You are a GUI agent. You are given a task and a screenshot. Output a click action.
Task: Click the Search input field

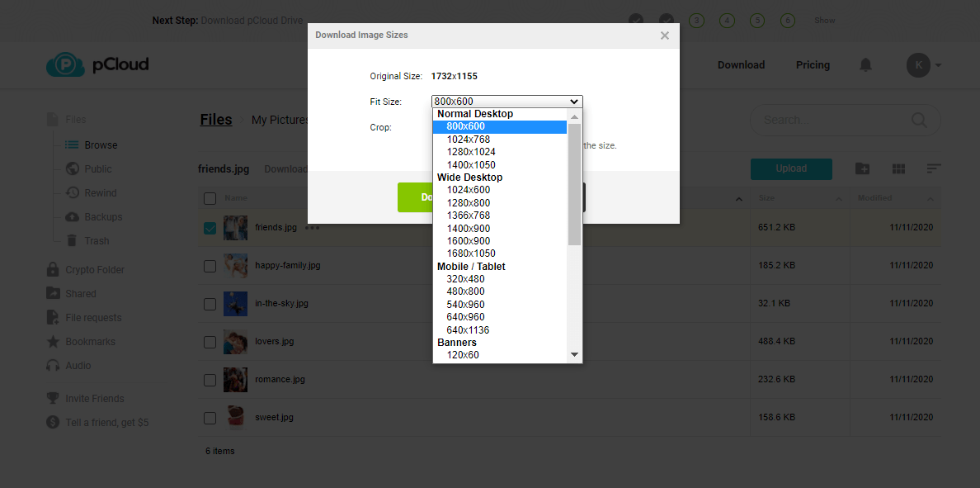845,120
